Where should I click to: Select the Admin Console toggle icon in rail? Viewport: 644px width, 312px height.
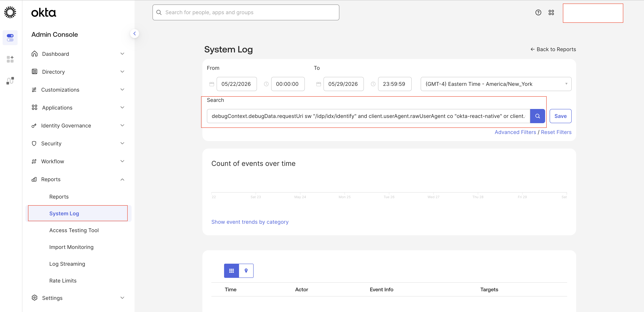click(x=10, y=38)
